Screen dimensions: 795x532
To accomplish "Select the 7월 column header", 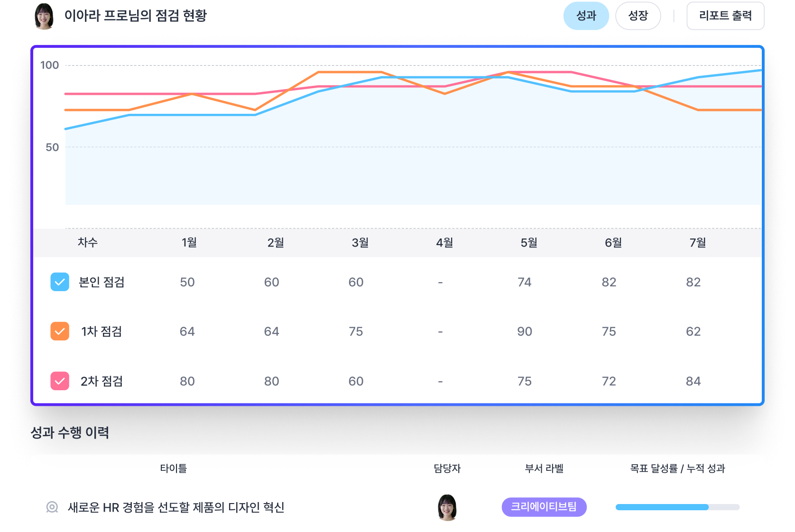I will [x=697, y=243].
